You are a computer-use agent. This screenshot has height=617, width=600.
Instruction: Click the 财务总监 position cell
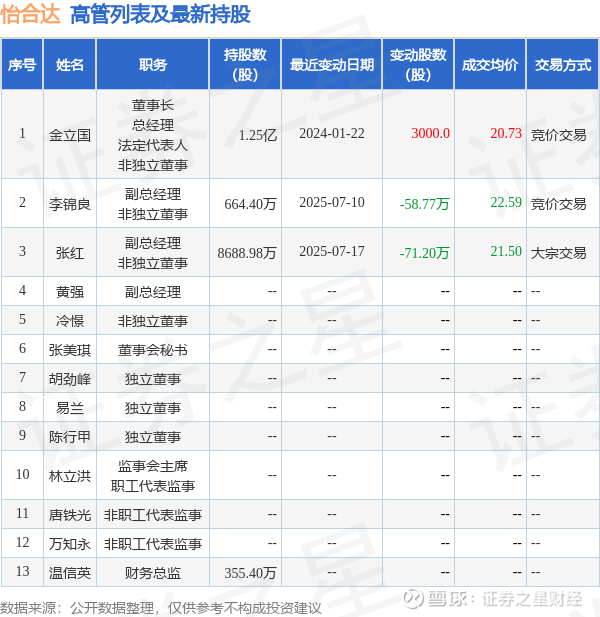click(x=153, y=573)
